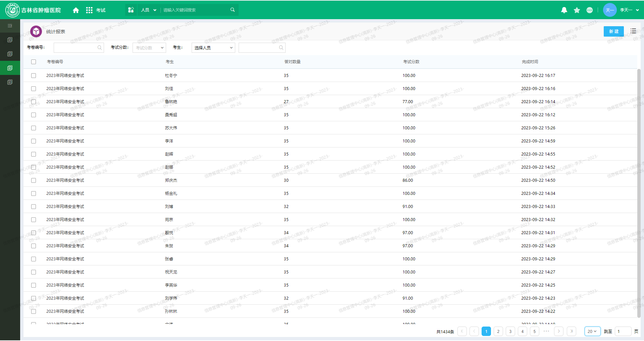Open the 考试 menu in top bar

click(x=101, y=10)
